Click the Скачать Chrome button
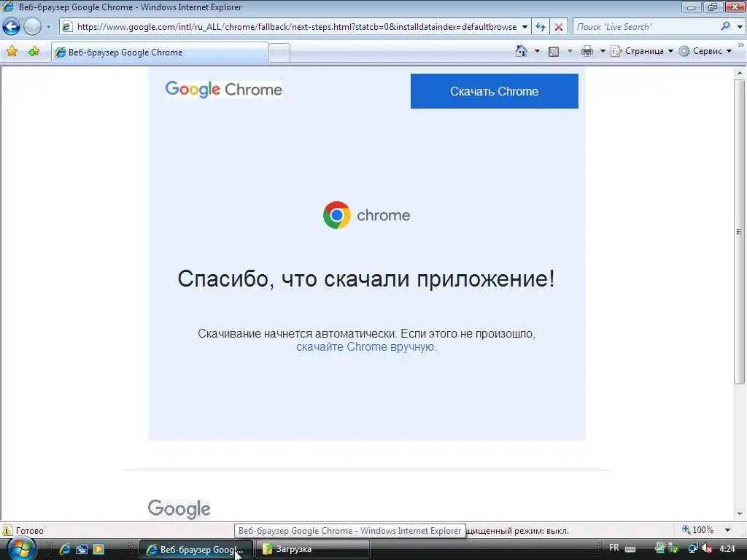Image resolution: width=747 pixels, height=560 pixels. (494, 91)
